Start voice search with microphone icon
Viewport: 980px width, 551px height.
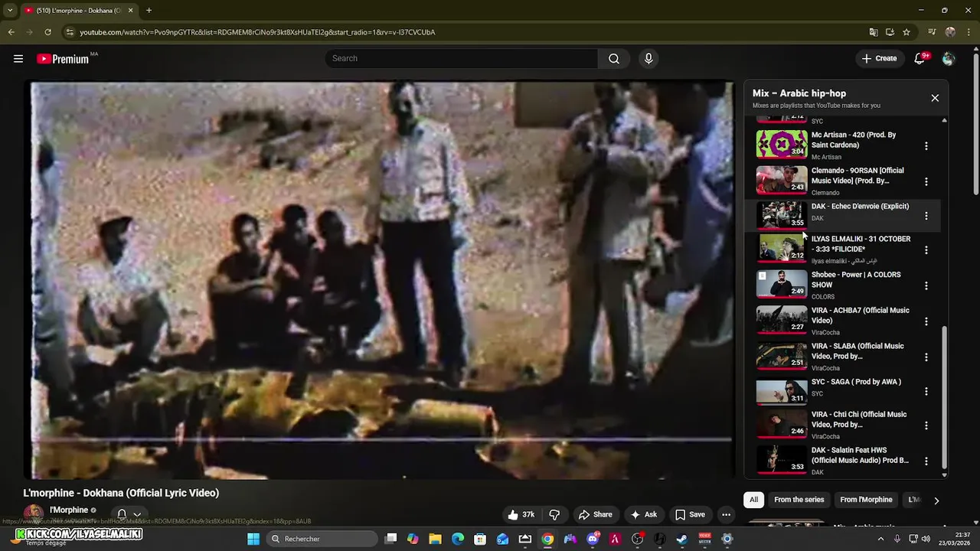(x=648, y=59)
